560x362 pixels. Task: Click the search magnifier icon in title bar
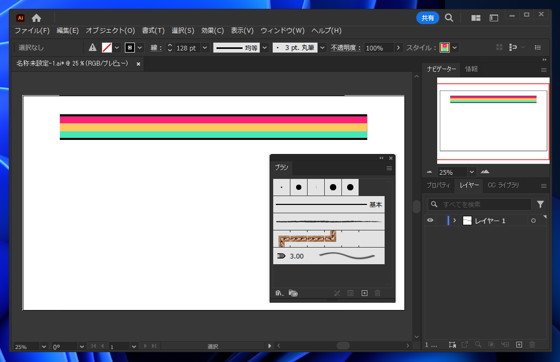[449, 18]
